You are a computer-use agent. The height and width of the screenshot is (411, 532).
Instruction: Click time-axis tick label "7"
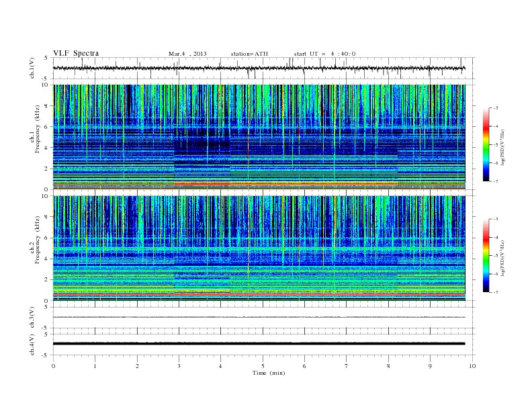pos(347,366)
